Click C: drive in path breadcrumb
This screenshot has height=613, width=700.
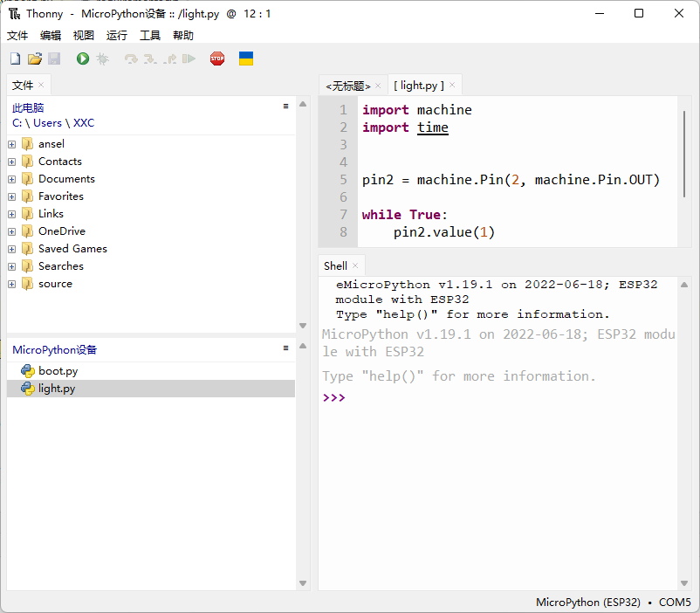[17, 123]
